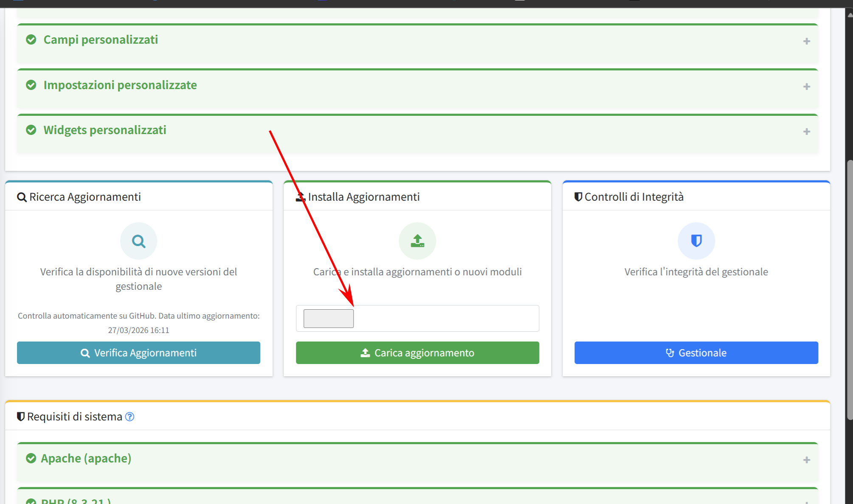
Task: Click the check icon beside Apache (apache)
Action: 31,459
